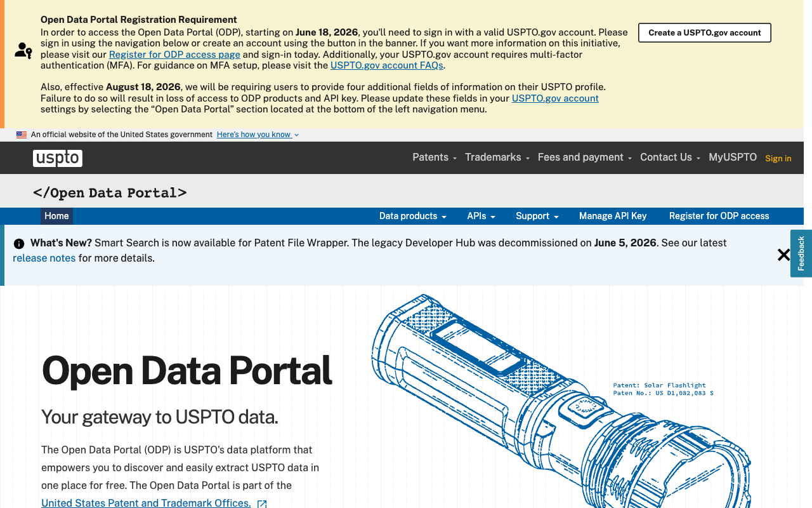Image resolution: width=812 pixels, height=508 pixels.
Task: Click the account key icon in banner
Action: tap(23, 51)
